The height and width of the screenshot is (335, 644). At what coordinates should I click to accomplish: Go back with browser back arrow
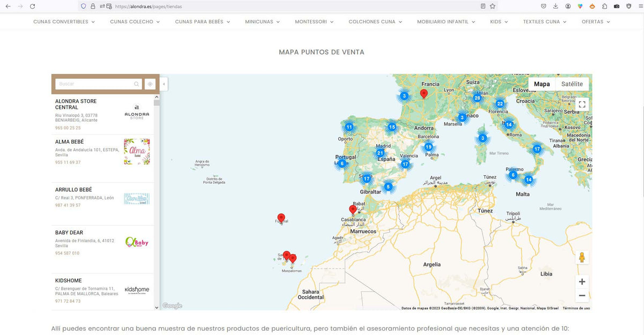pos(8,6)
